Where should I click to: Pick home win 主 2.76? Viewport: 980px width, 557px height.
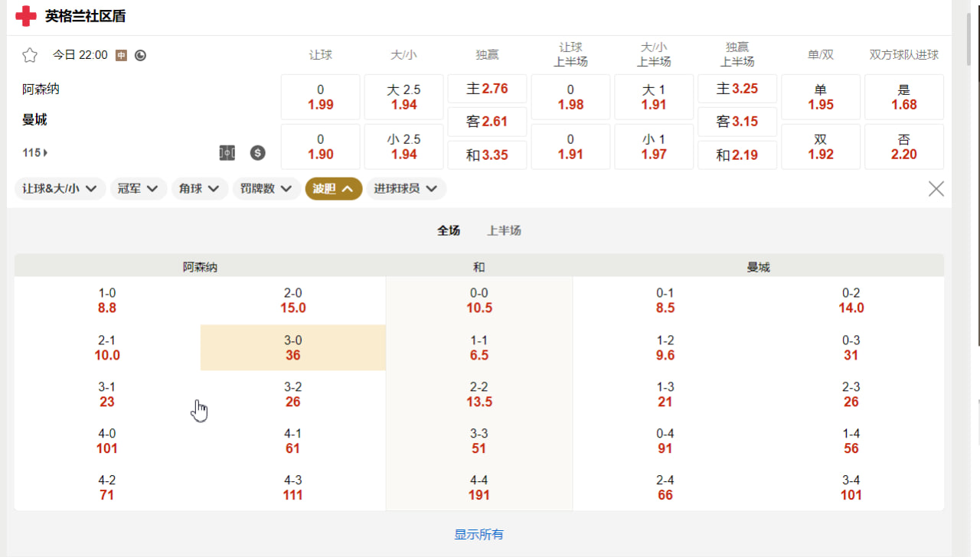487,89
